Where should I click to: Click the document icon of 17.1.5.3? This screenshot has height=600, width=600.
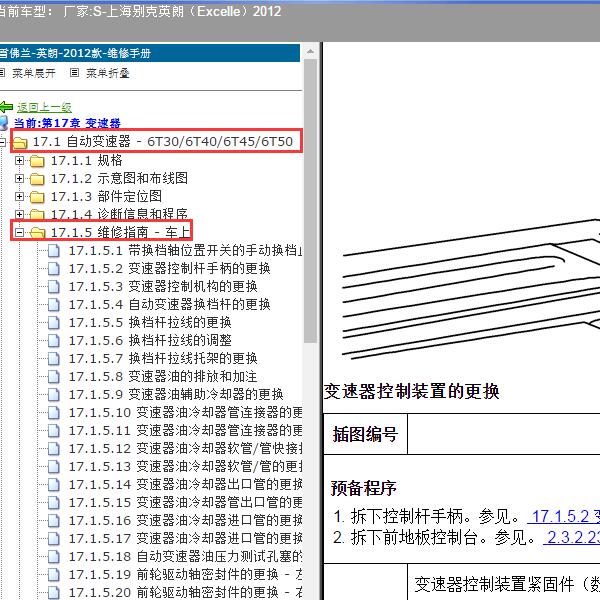54,287
